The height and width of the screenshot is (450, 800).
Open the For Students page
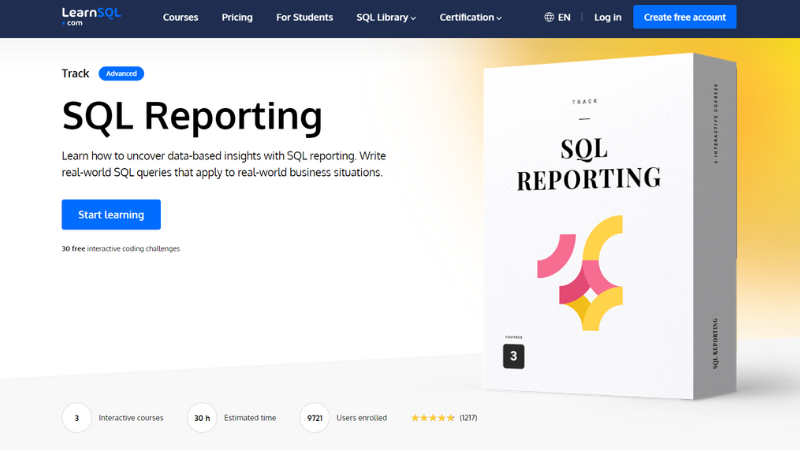[x=304, y=17]
